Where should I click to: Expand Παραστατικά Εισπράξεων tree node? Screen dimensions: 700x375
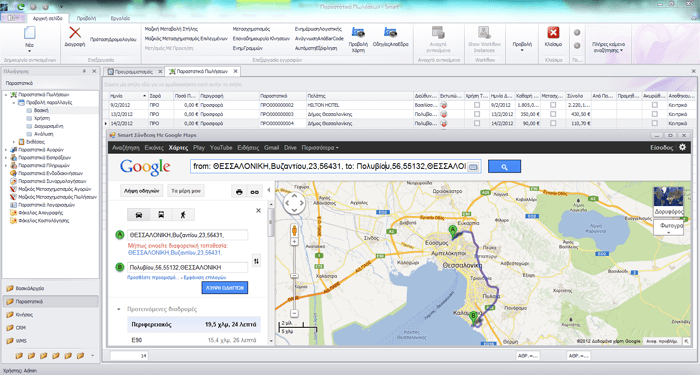[6, 158]
